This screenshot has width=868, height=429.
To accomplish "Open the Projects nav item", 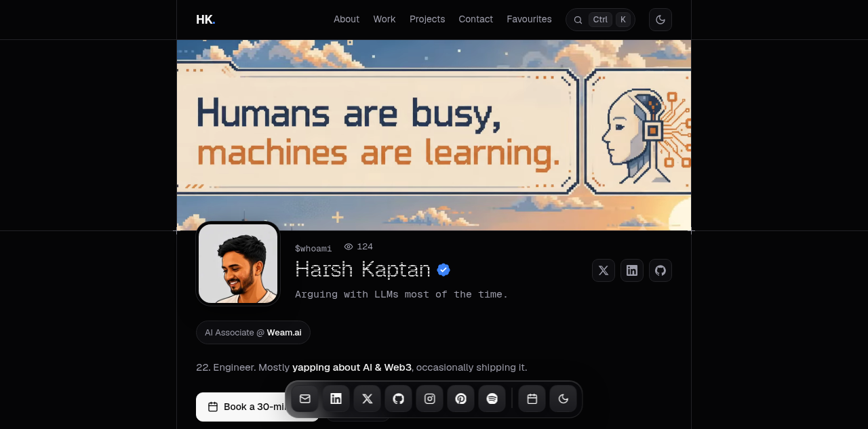I will point(427,19).
